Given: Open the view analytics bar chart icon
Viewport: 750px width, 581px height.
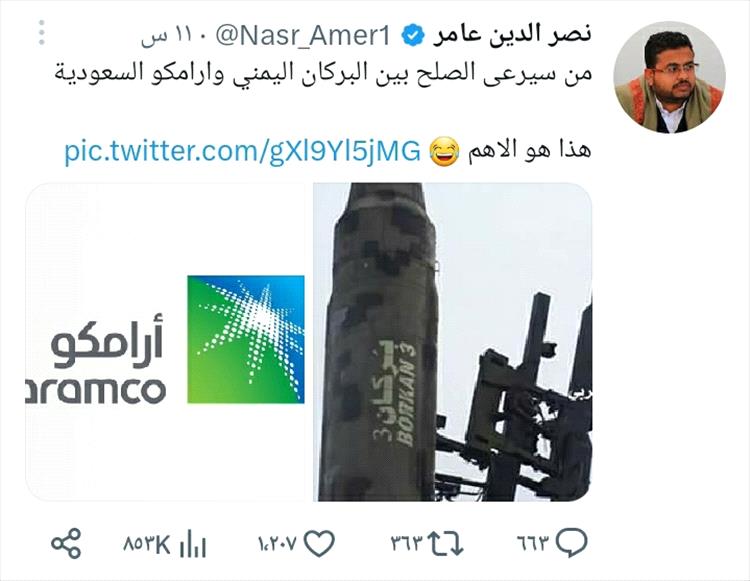Looking at the screenshot, I should (193, 544).
